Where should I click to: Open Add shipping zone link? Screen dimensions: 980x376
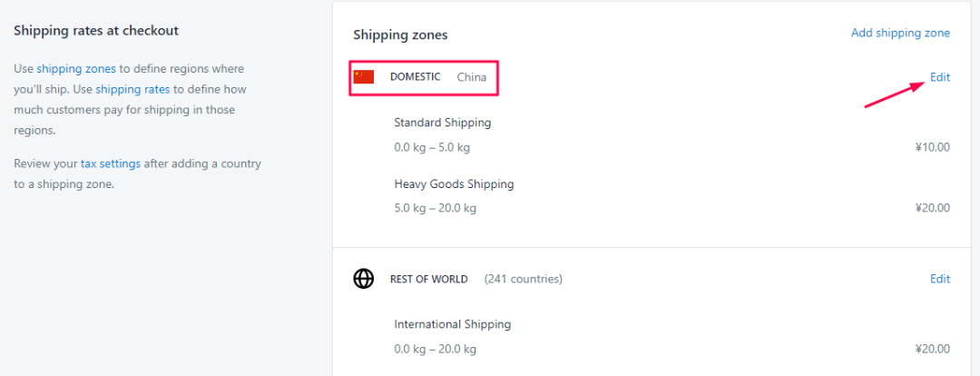point(900,33)
